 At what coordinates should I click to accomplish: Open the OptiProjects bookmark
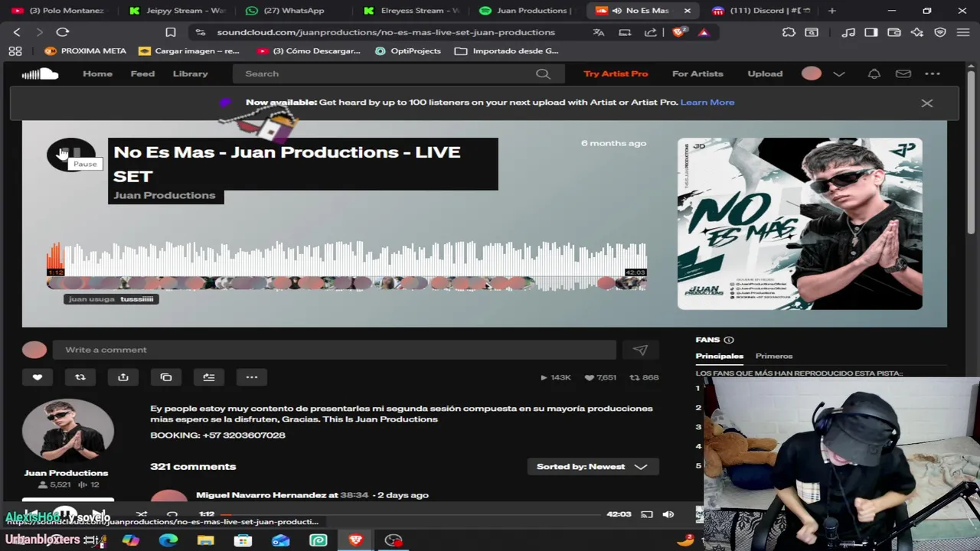407,51
